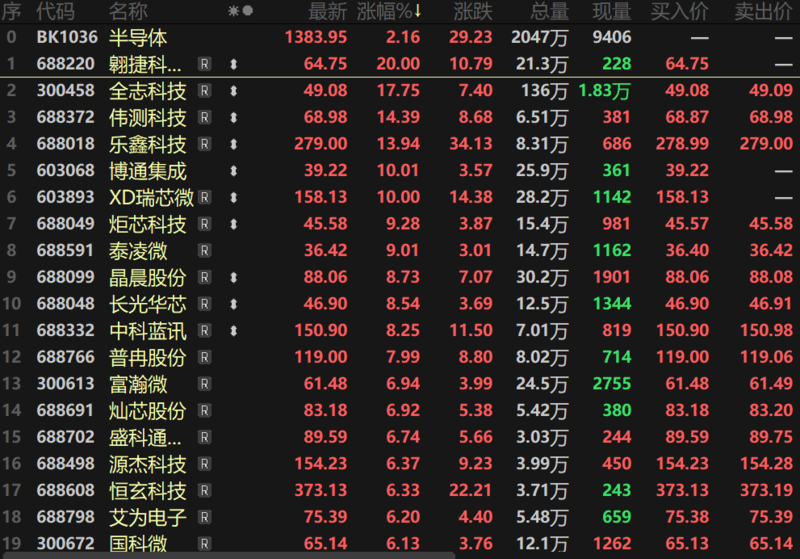Click the horizontal scrollbar at the bottom

pos(229,555)
